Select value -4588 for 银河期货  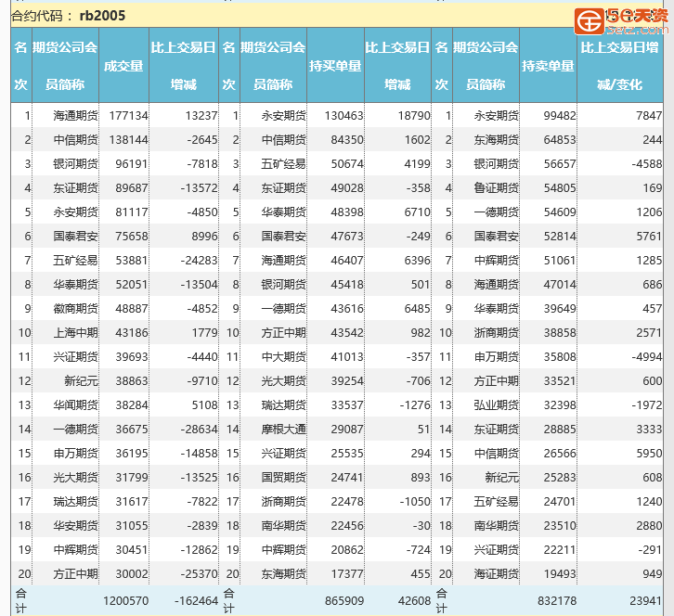coord(647,163)
